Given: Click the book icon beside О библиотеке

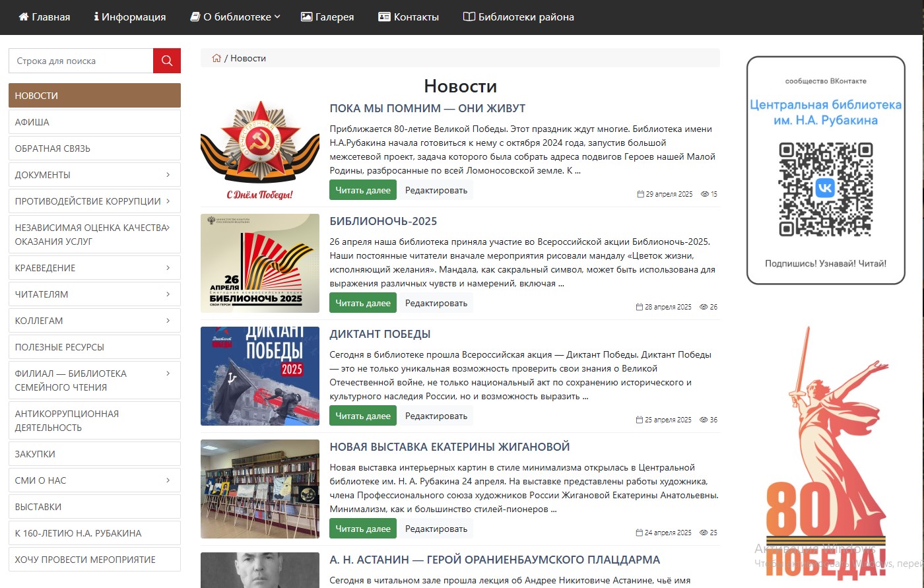Looking at the screenshot, I should [195, 17].
